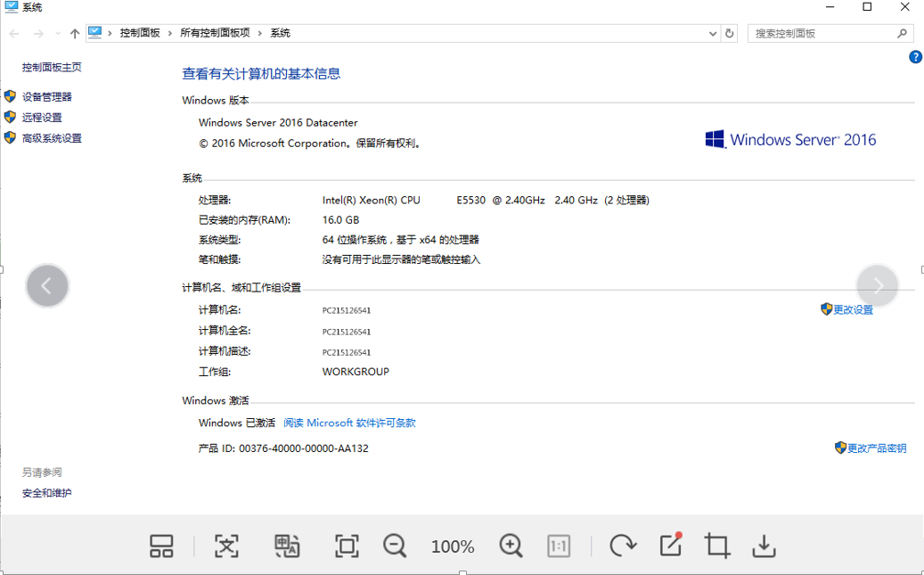Open the edit/annotate image tool
Viewport: 924px width, 575px height.
670,545
